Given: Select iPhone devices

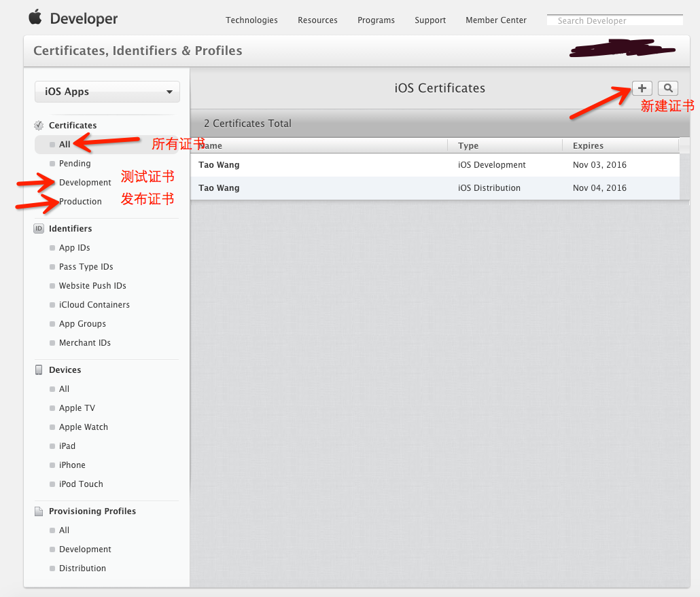Looking at the screenshot, I should 72,465.
